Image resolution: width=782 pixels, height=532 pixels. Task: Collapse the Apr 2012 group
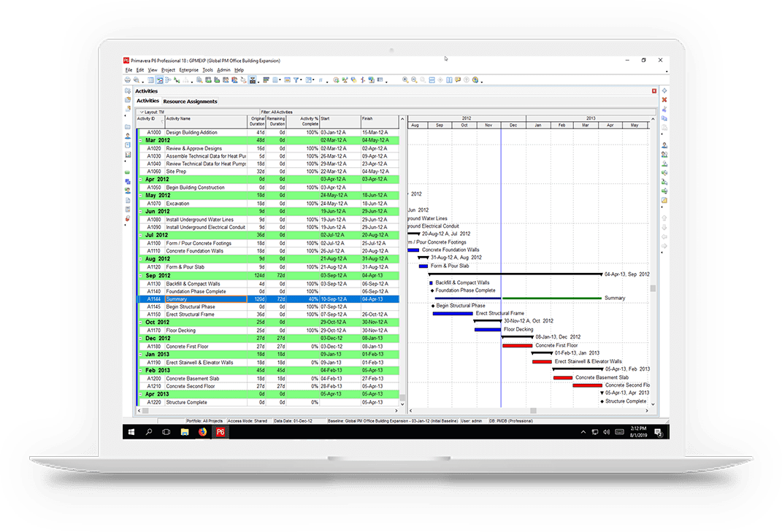coord(141,180)
